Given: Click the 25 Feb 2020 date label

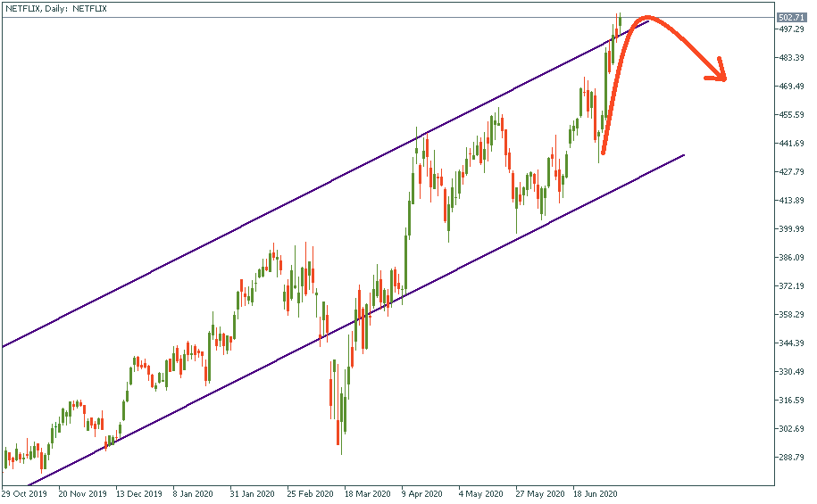Looking at the screenshot, I should tap(312, 492).
